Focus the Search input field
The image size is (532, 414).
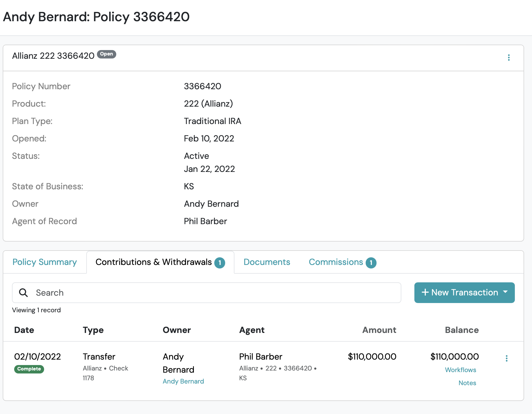click(207, 293)
